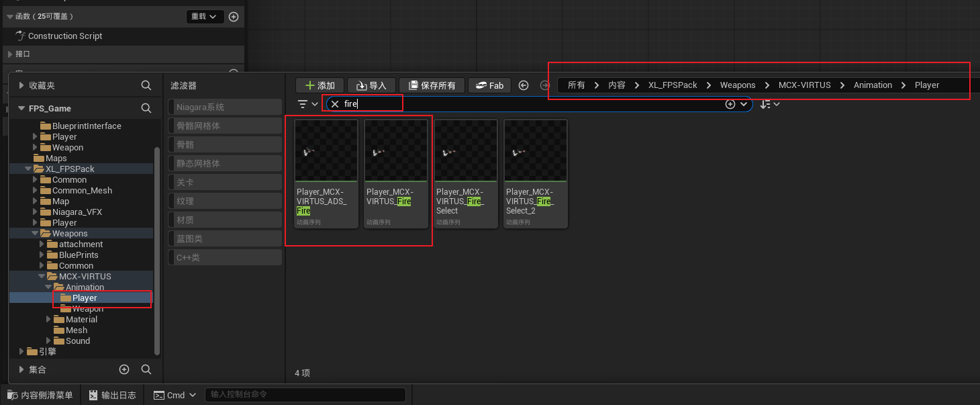Select Player_MCX-VIRTUS_Fire_Select_2 asset

(536, 174)
